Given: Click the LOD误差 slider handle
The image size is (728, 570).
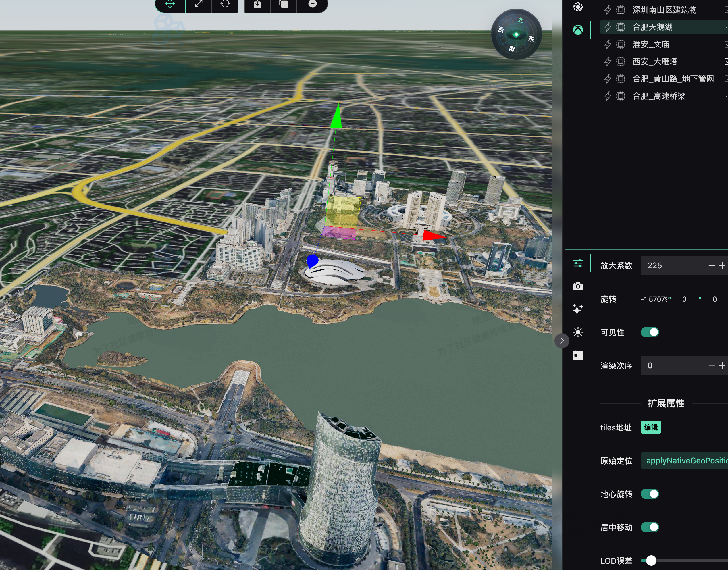Looking at the screenshot, I should 651,561.
